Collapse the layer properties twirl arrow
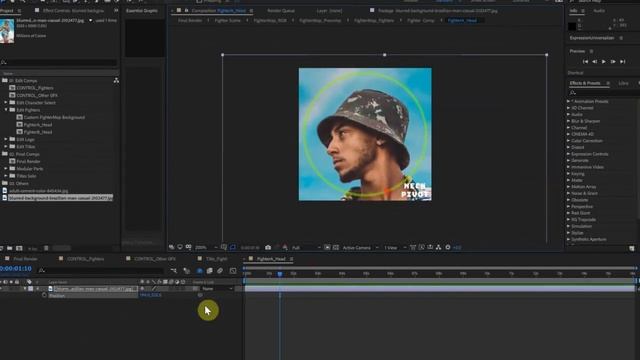Screen dimensions: 640x360 24,289
